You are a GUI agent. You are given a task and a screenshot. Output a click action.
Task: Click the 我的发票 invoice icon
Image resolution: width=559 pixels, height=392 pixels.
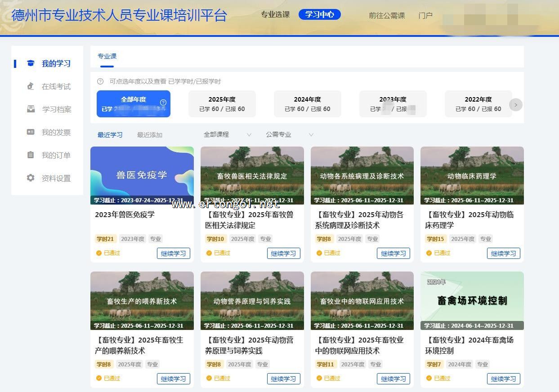31,132
